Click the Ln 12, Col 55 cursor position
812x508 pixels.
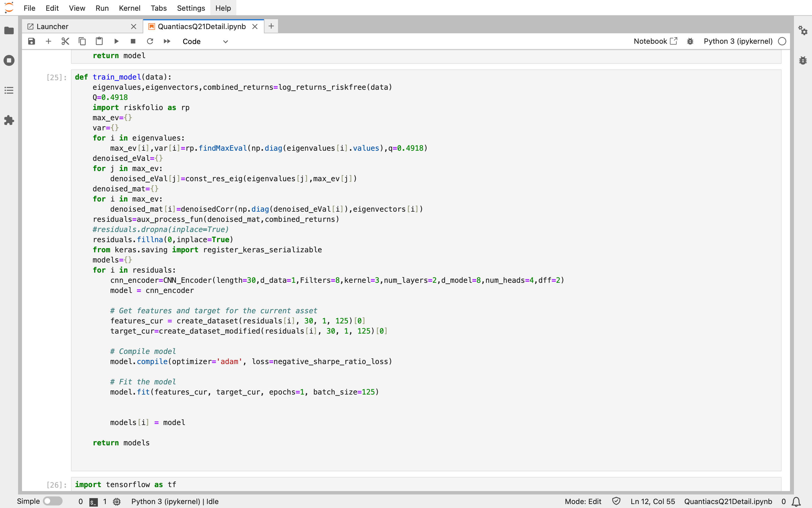(x=653, y=501)
